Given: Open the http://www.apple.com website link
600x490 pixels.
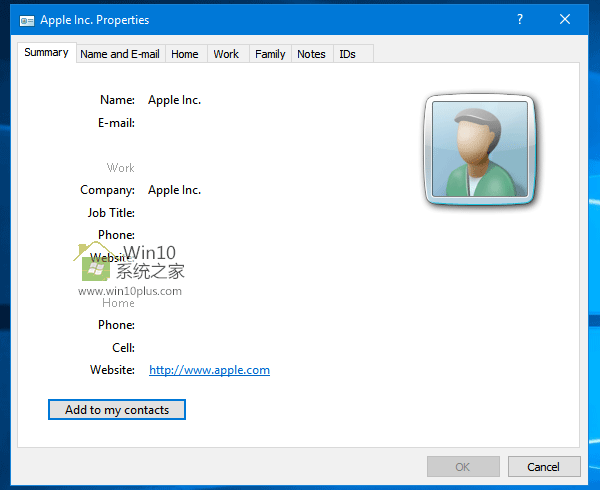Looking at the screenshot, I should click(x=209, y=370).
